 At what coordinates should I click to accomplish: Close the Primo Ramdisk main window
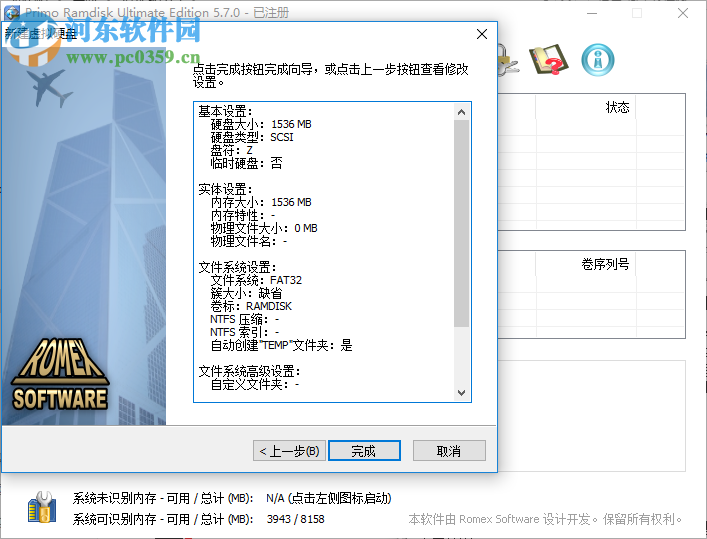click(683, 13)
